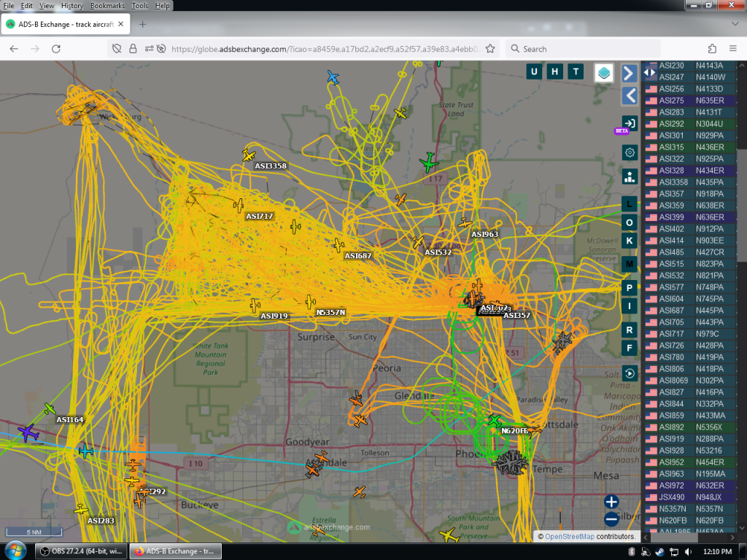747x560 pixels.
Task: Click the replay history playback icon
Action: coord(630,373)
